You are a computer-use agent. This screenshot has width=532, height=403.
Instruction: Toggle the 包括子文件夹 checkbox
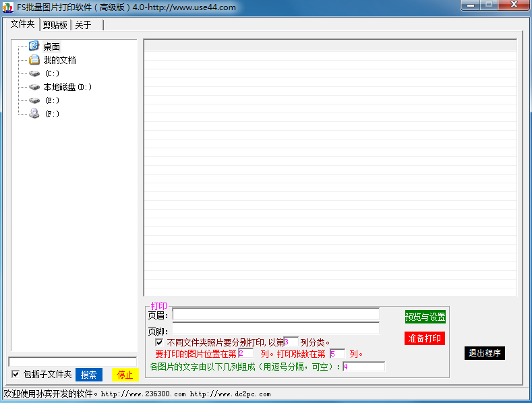click(16, 374)
